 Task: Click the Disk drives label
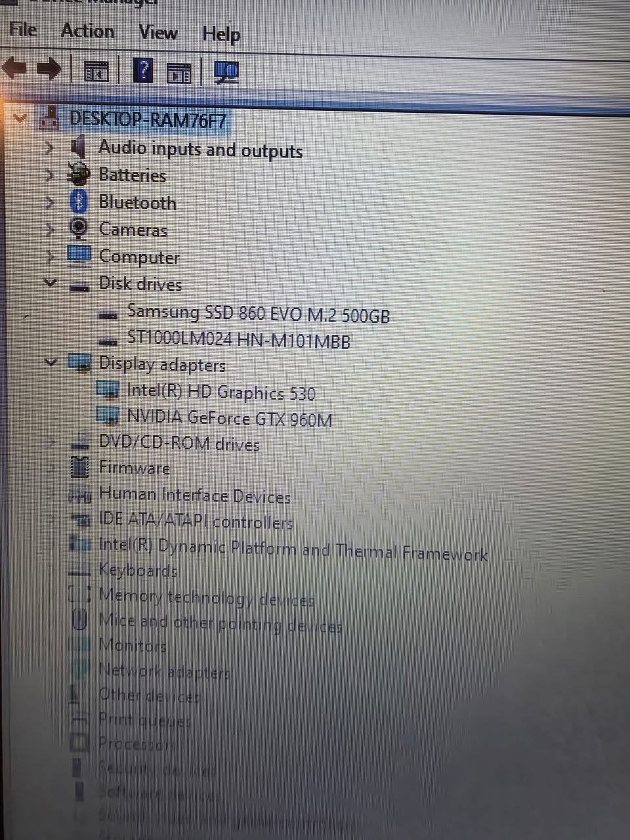tap(140, 283)
